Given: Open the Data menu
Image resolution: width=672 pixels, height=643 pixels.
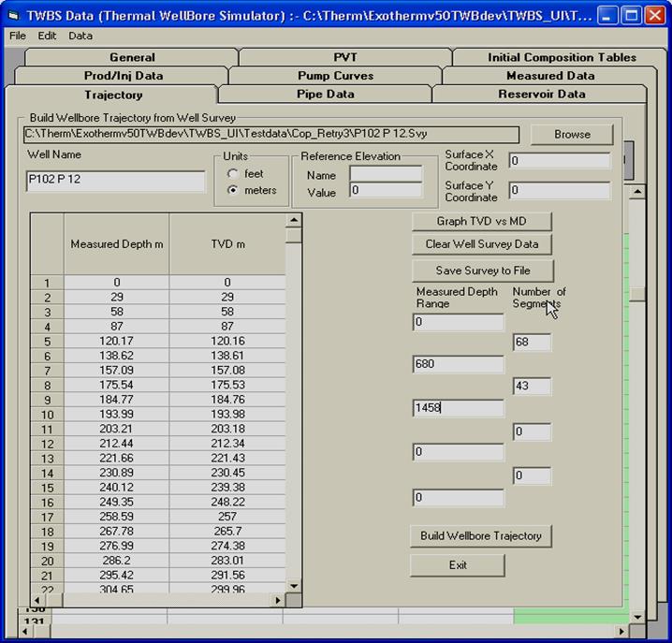Looking at the screenshot, I should pos(80,36).
